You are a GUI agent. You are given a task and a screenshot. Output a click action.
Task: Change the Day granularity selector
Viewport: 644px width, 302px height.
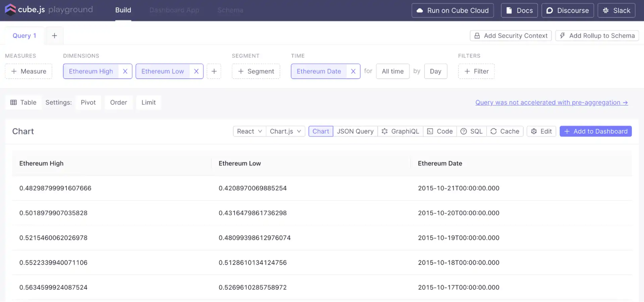pyautogui.click(x=435, y=71)
